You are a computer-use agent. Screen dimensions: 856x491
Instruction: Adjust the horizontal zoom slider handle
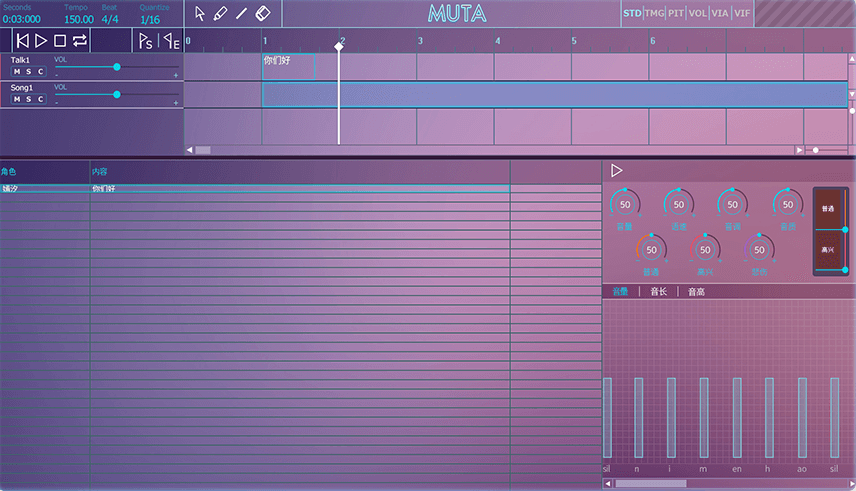816,150
